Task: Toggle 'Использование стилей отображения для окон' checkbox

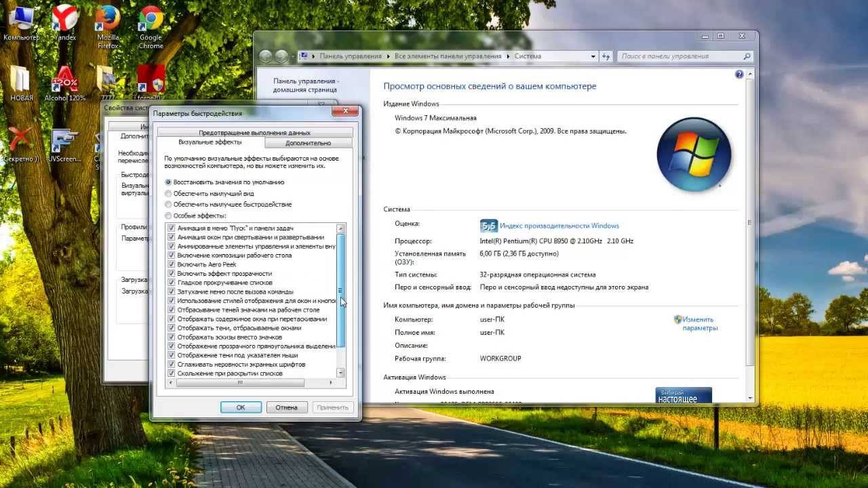Action: (x=172, y=301)
